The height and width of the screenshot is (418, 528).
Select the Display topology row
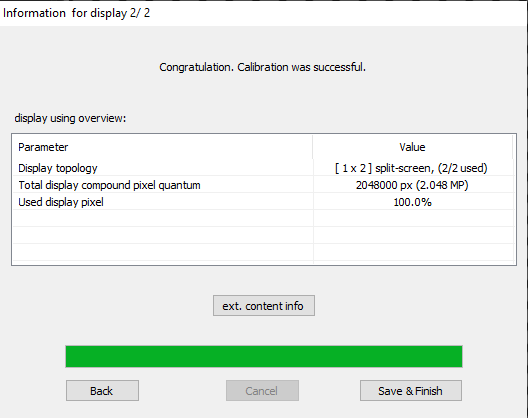[x=263, y=168]
